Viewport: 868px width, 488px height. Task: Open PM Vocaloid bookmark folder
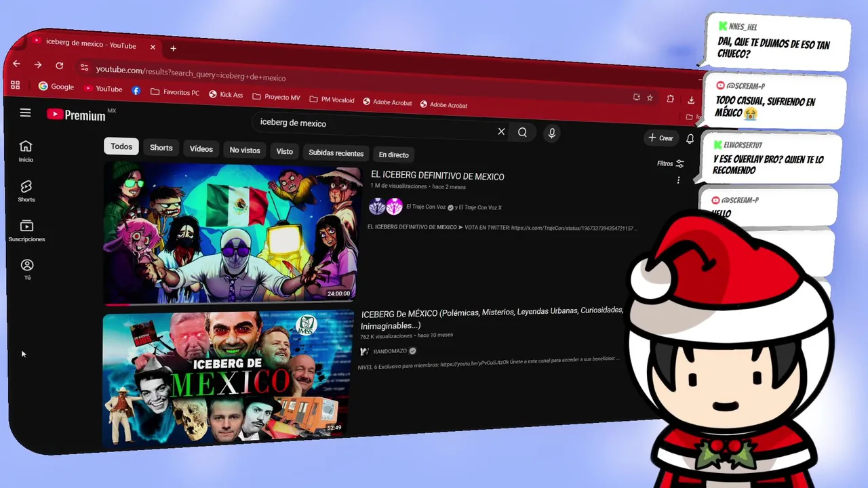click(332, 100)
